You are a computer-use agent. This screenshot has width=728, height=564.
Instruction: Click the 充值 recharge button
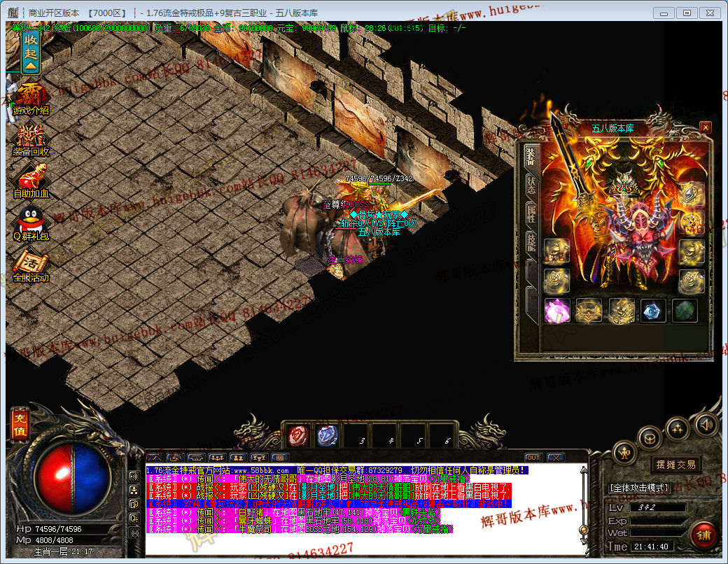20,425
